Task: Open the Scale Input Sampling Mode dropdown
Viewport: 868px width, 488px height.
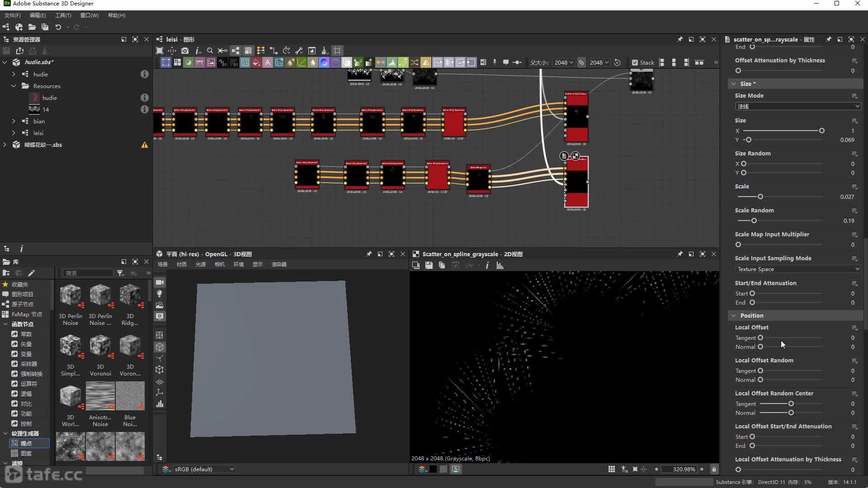Action: [x=797, y=269]
